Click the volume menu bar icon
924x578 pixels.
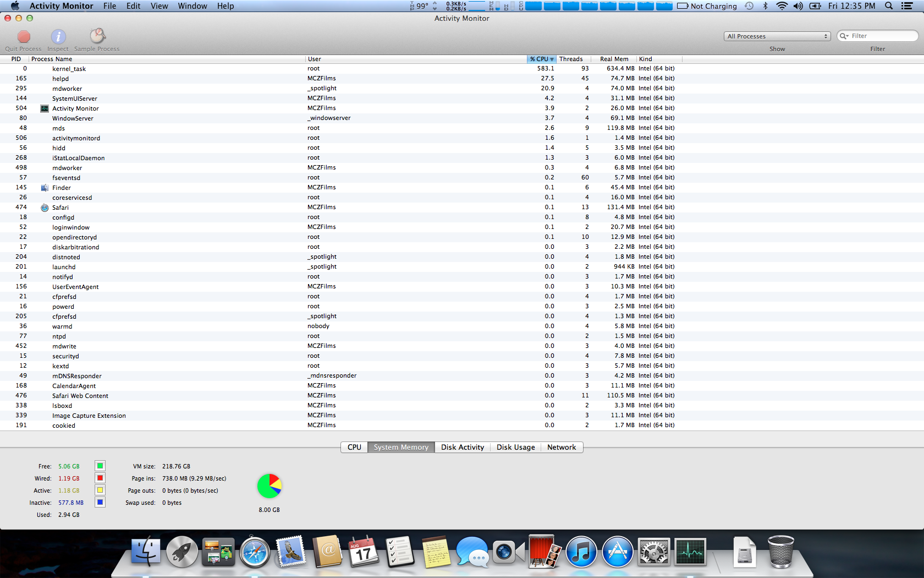[x=798, y=6]
